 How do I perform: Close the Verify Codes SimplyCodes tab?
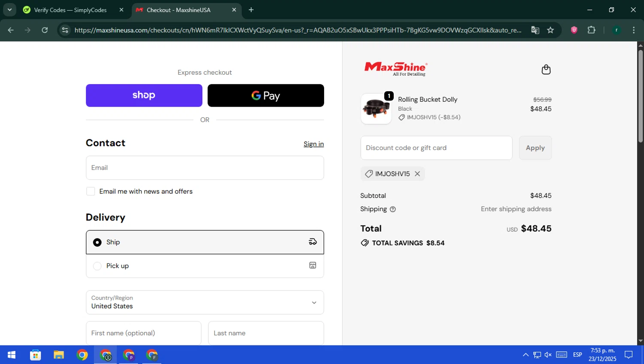(122, 10)
